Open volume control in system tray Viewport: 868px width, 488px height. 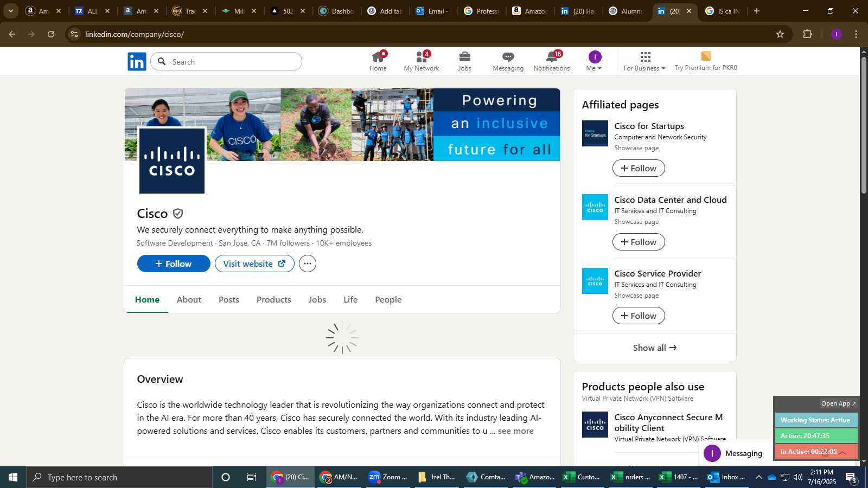pyautogui.click(x=798, y=477)
